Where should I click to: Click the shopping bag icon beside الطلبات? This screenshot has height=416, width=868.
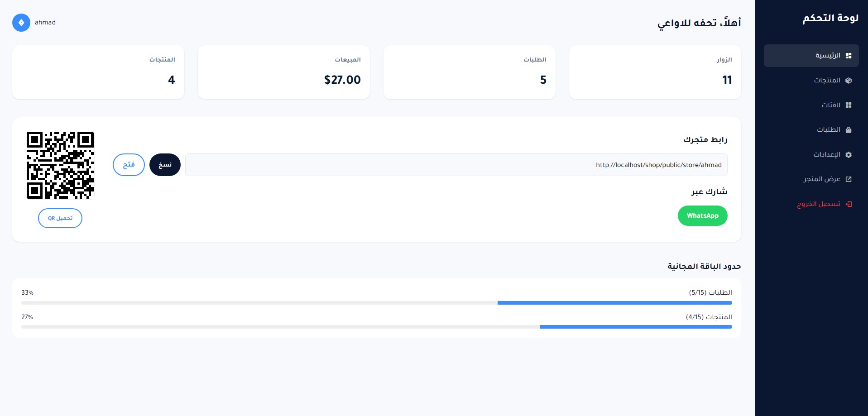[849, 130]
